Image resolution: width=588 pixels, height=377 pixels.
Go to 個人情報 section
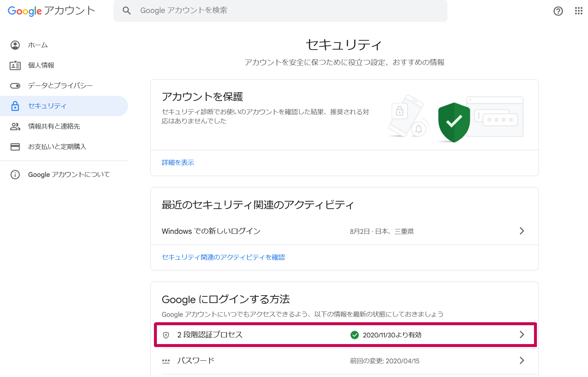pos(64,65)
